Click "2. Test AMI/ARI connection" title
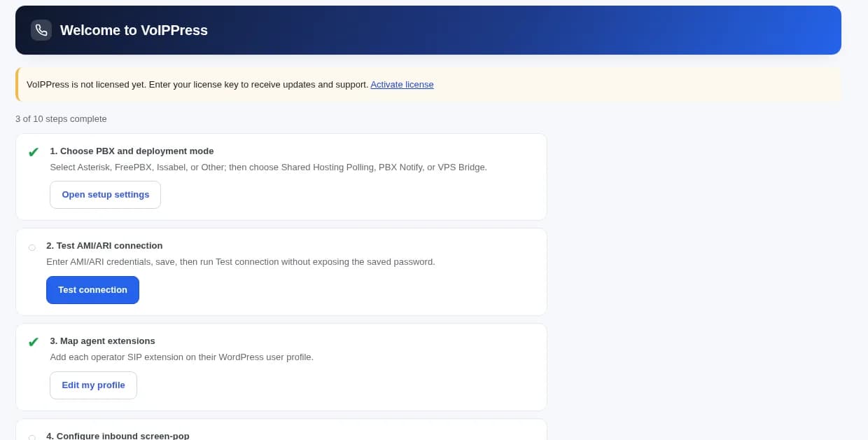The width and height of the screenshot is (868, 440). pyautogui.click(x=104, y=246)
